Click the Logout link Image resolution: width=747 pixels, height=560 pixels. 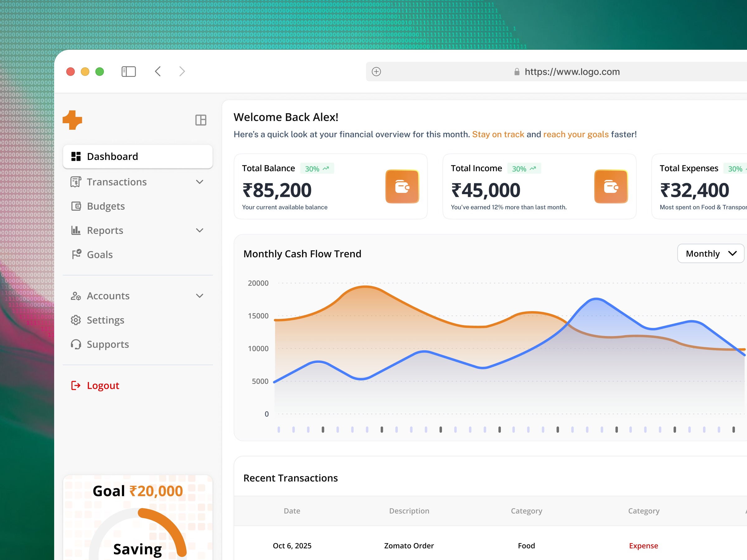point(103,385)
